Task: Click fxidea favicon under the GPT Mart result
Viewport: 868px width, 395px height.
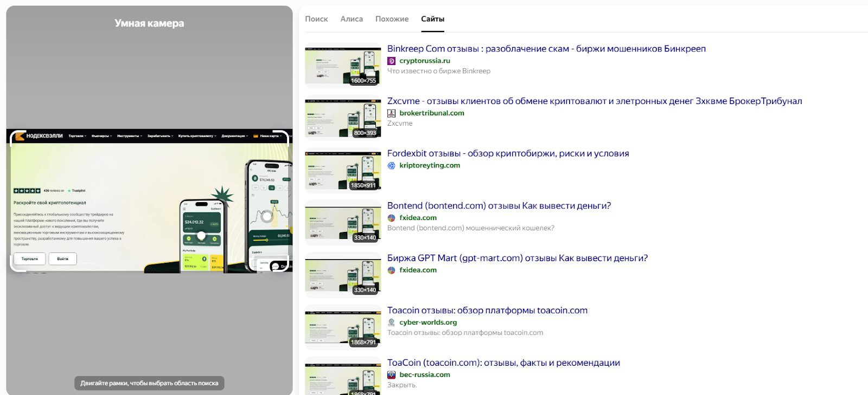Action: click(x=391, y=270)
